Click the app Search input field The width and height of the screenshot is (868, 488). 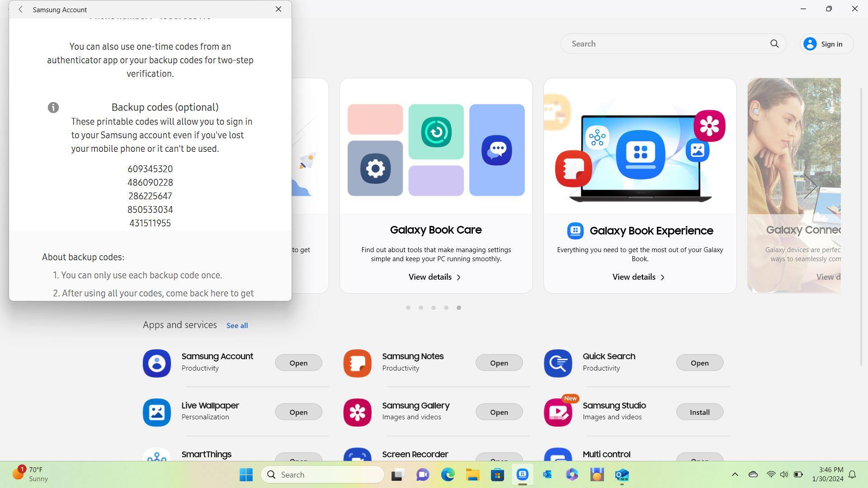665,44
